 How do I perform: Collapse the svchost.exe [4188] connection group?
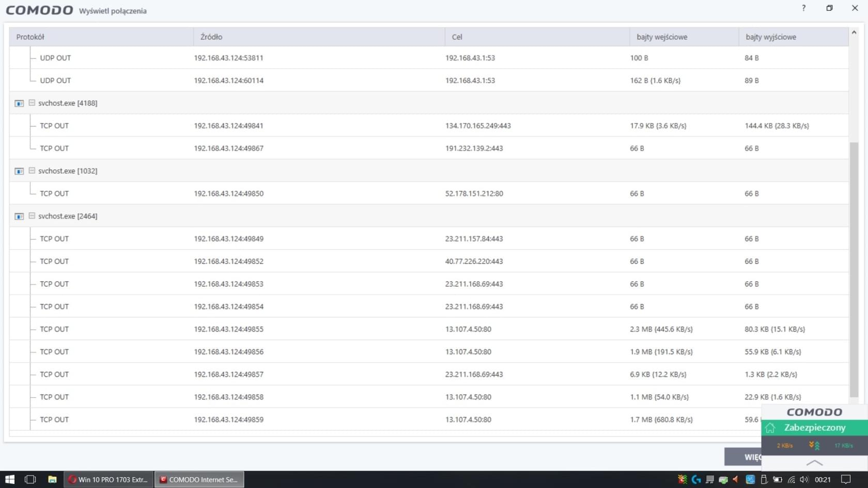pos(32,103)
